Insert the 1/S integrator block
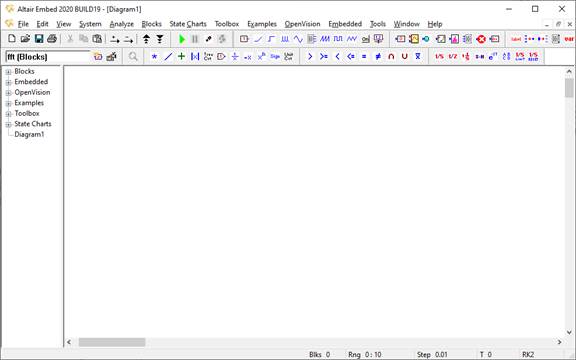 click(x=439, y=57)
